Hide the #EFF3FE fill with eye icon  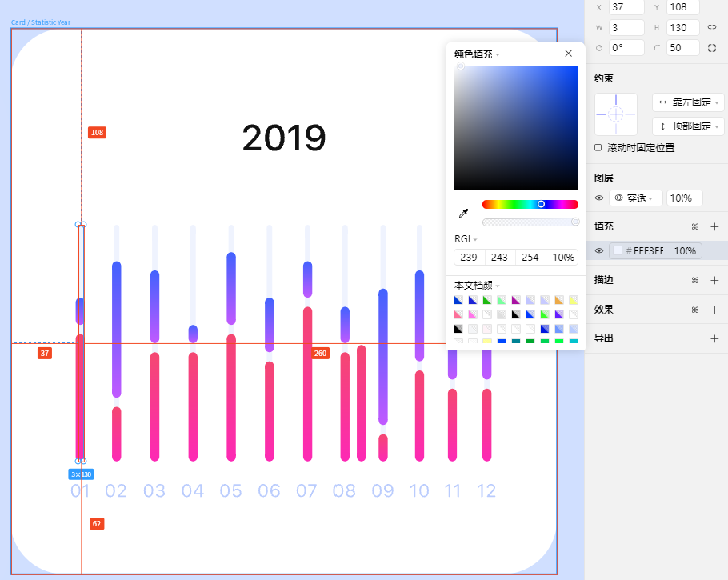tap(599, 250)
